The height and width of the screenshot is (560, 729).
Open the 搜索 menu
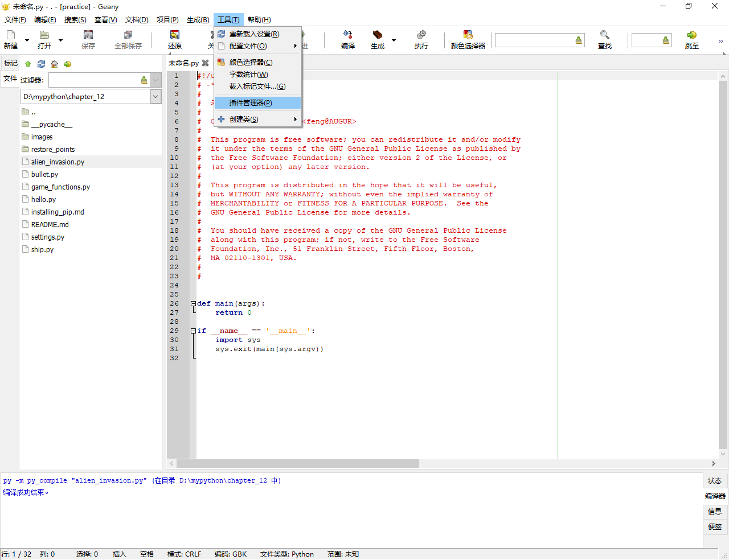coord(75,20)
